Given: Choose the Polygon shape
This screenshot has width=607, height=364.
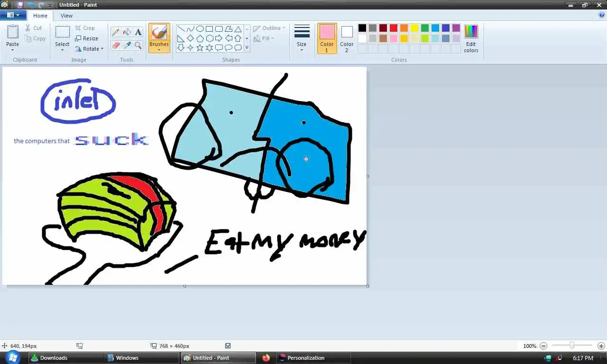Looking at the screenshot, I should coord(229,29).
